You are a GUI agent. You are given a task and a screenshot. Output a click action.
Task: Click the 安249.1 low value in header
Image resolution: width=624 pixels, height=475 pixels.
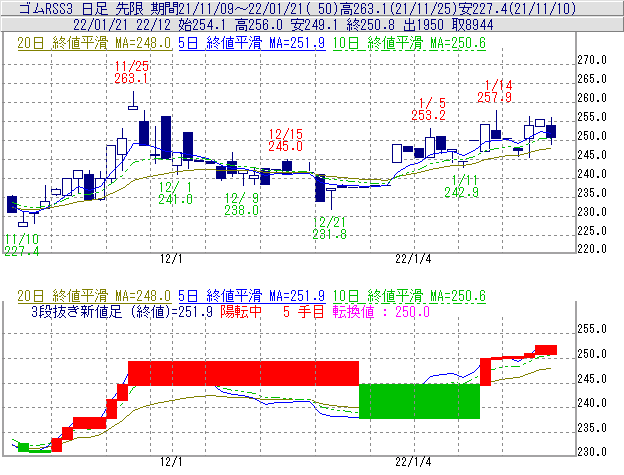coord(314,25)
